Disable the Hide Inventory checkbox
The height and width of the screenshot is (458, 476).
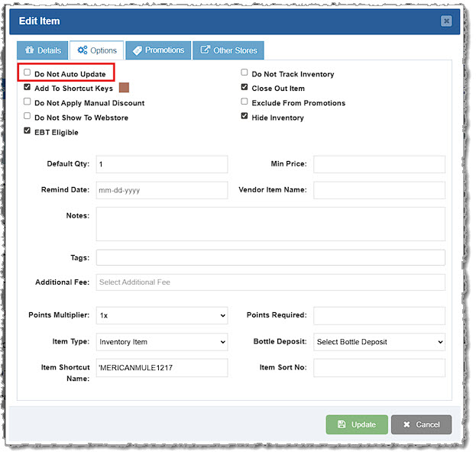[244, 116]
